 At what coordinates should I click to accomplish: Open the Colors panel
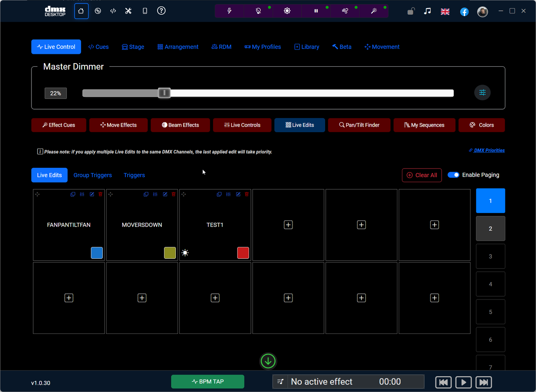click(x=482, y=125)
